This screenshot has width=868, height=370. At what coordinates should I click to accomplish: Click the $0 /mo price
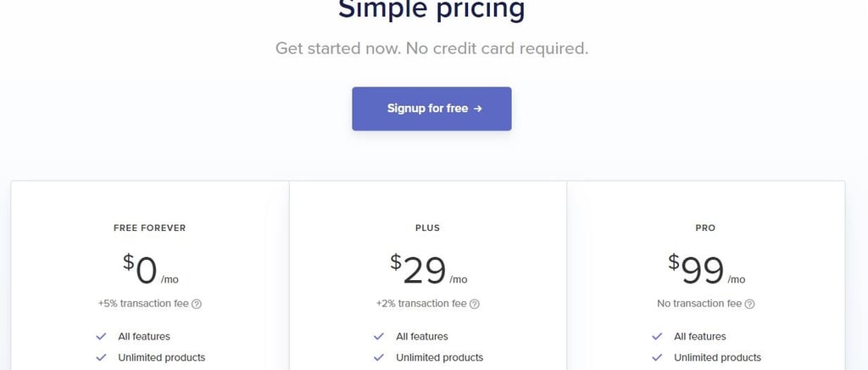point(150,269)
